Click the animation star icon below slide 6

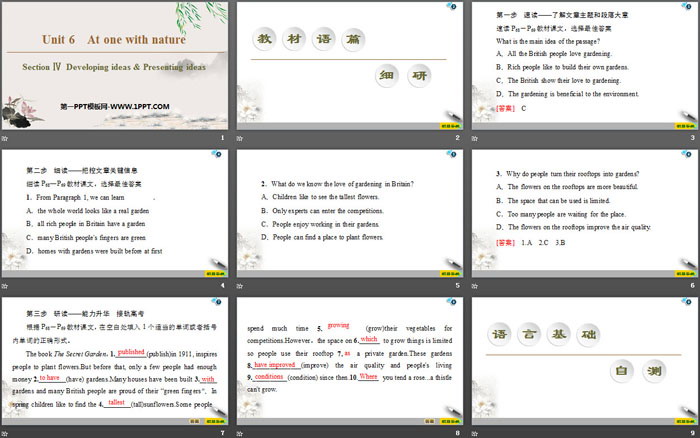(474, 284)
